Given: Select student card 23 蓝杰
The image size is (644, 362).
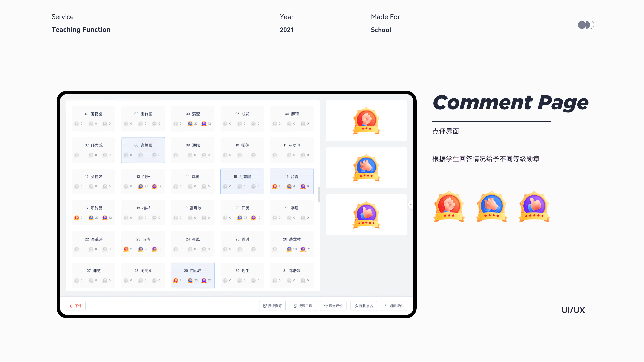Looking at the screenshot, I should click(x=143, y=244).
